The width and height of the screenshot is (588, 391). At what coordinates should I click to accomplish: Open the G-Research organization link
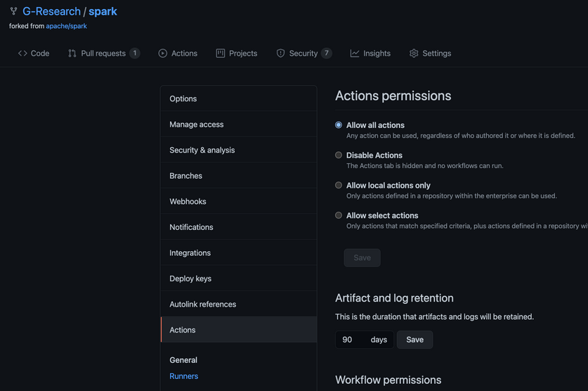point(52,11)
